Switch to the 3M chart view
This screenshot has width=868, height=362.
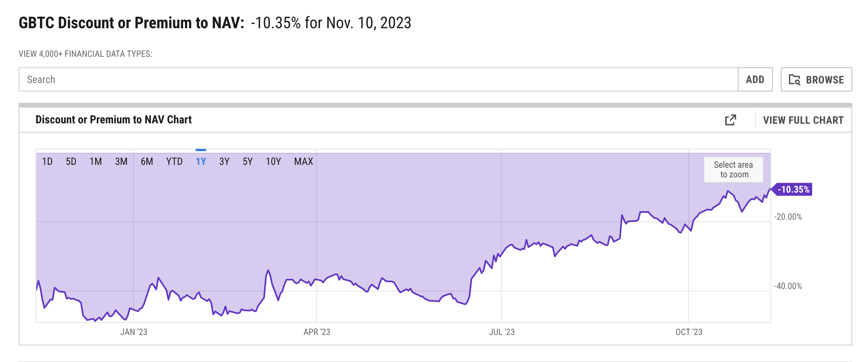pos(121,161)
